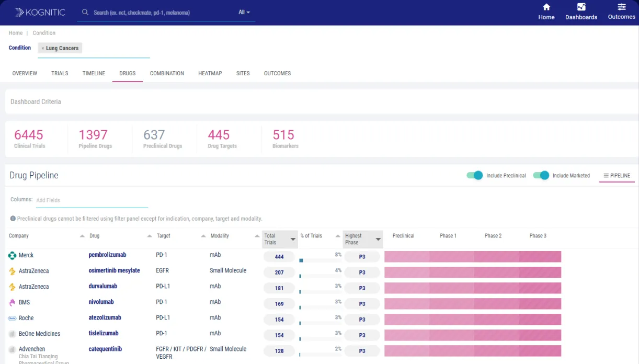Click the AstraZeneca logo beside durvalumab
The height and width of the screenshot is (364, 639).
(12, 287)
